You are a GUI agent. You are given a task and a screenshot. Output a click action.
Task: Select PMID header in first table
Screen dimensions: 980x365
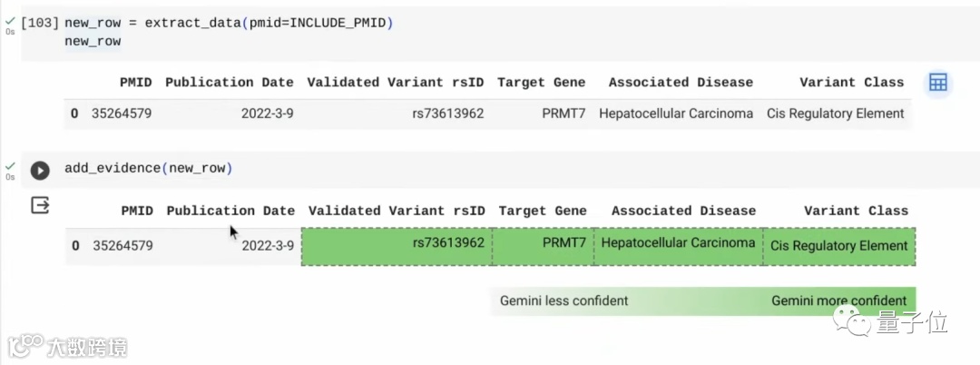135,82
